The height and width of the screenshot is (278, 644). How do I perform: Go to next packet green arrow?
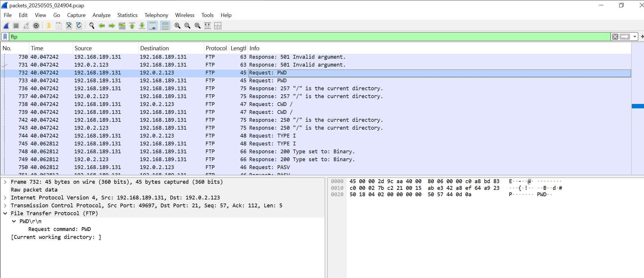point(112,26)
